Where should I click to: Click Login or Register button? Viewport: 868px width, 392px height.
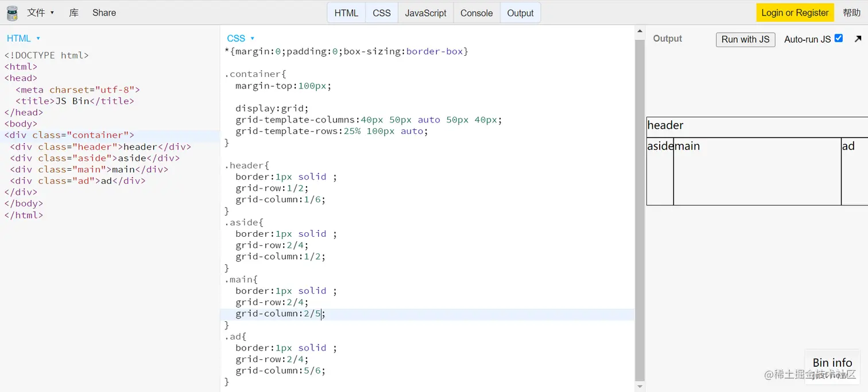point(795,13)
